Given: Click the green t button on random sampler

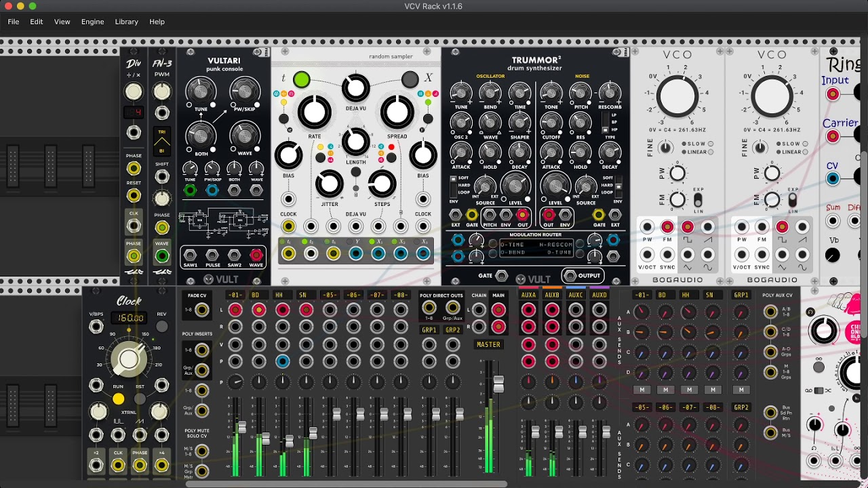Looking at the screenshot, I should (302, 80).
